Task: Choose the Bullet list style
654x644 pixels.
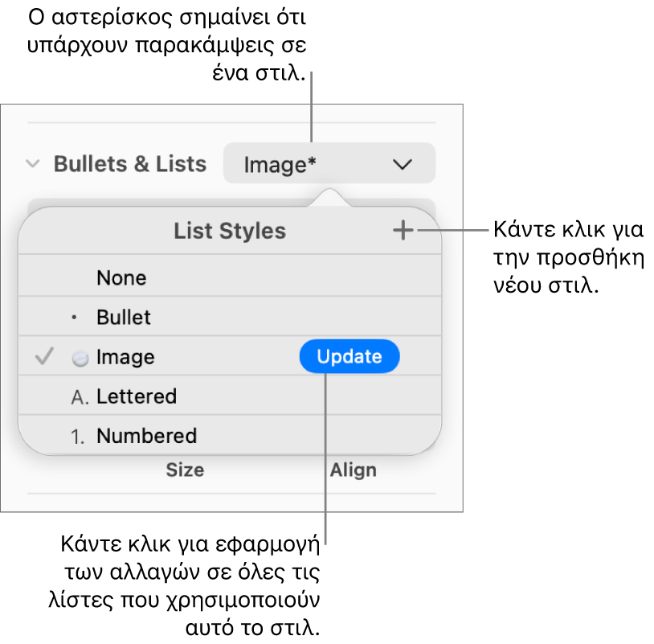Action: pyautogui.click(x=124, y=318)
